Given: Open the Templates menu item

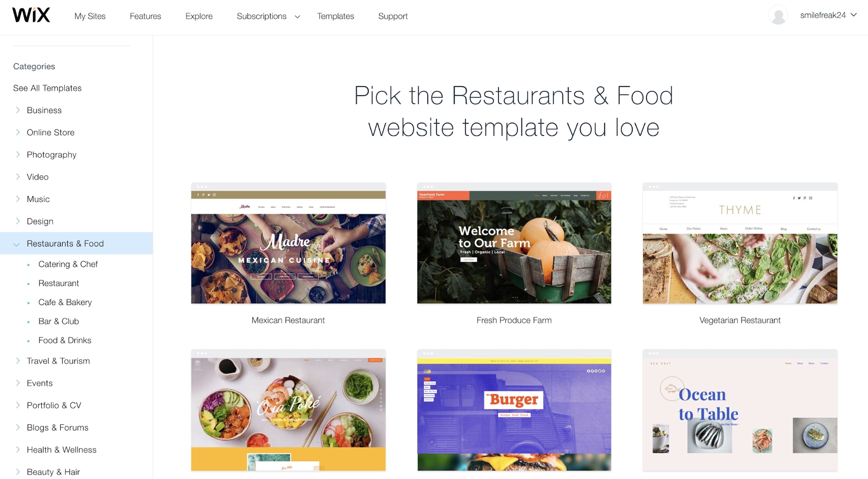Looking at the screenshot, I should tap(335, 16).
